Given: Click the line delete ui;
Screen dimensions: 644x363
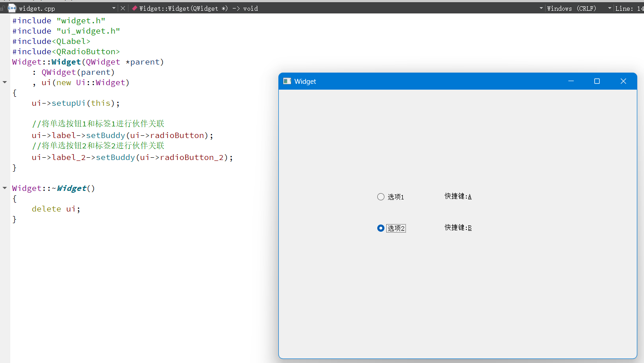Looking at the screenshot, I should tap(56, 209).
